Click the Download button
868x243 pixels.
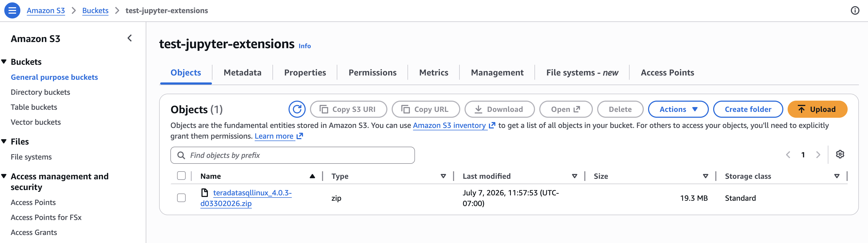coord(499,109)
